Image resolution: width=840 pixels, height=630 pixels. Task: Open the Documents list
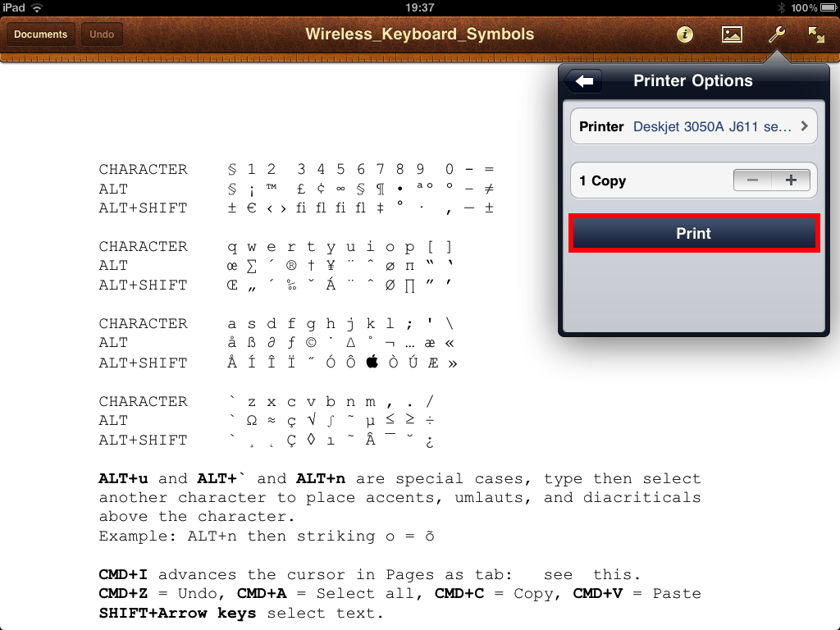pos(41,34)
